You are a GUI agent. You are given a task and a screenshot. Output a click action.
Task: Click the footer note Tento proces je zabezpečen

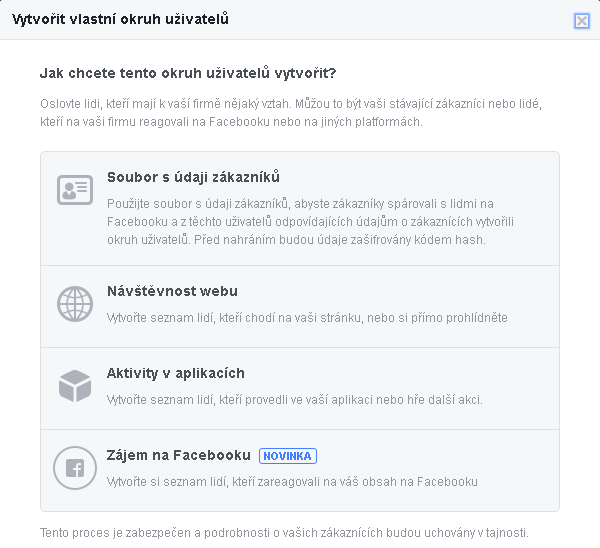point(284,533)
